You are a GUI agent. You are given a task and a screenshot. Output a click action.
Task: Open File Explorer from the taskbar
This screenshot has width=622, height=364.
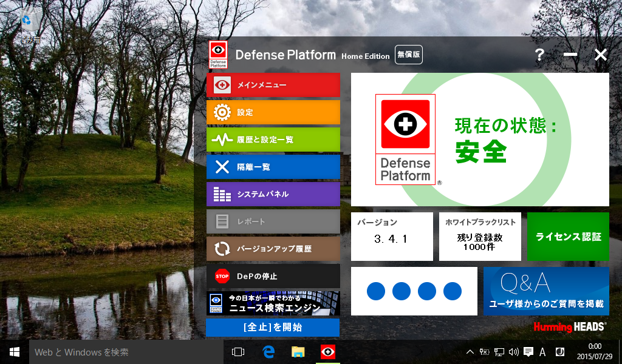click(298, 352)
